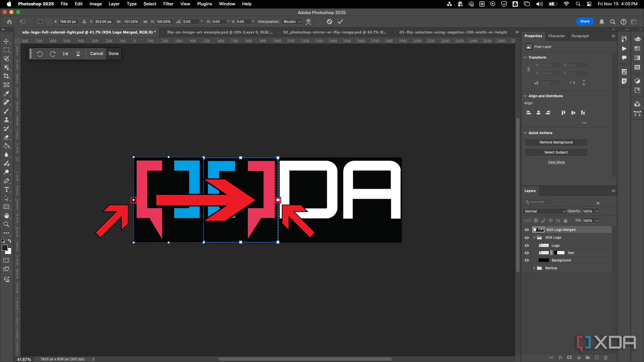Toggle relative positioning triangle icon

[x=84, y=21]
